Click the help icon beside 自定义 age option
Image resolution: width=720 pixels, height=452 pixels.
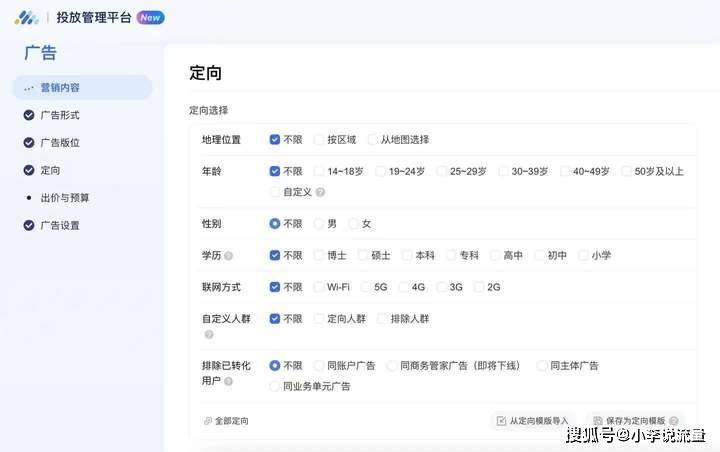click(320, 192)
